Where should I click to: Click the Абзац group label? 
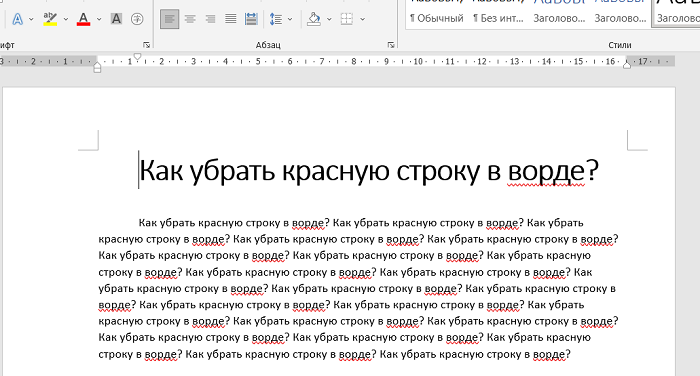tap(268, 45)
